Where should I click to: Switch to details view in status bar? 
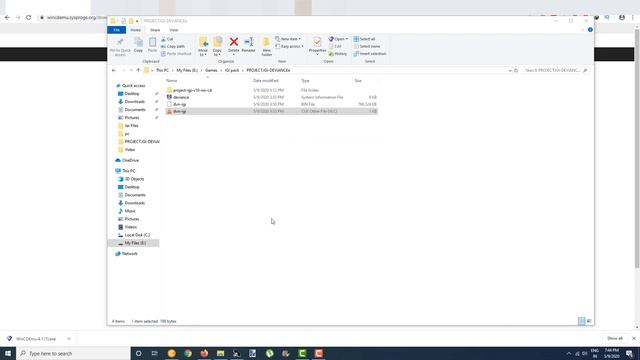click(x=581, y=321)
